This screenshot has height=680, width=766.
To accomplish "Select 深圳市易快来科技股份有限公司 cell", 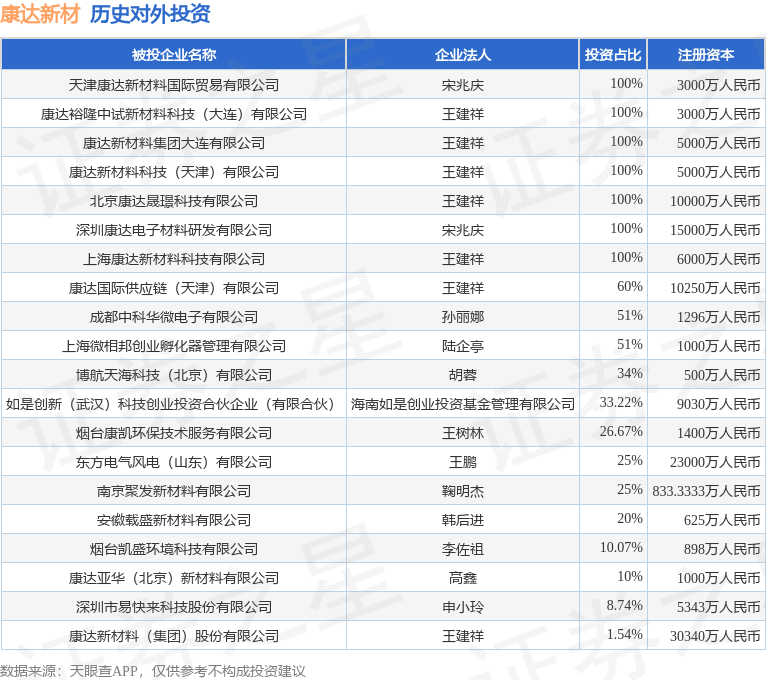I will pyautogui.click(x=173, y=607).
